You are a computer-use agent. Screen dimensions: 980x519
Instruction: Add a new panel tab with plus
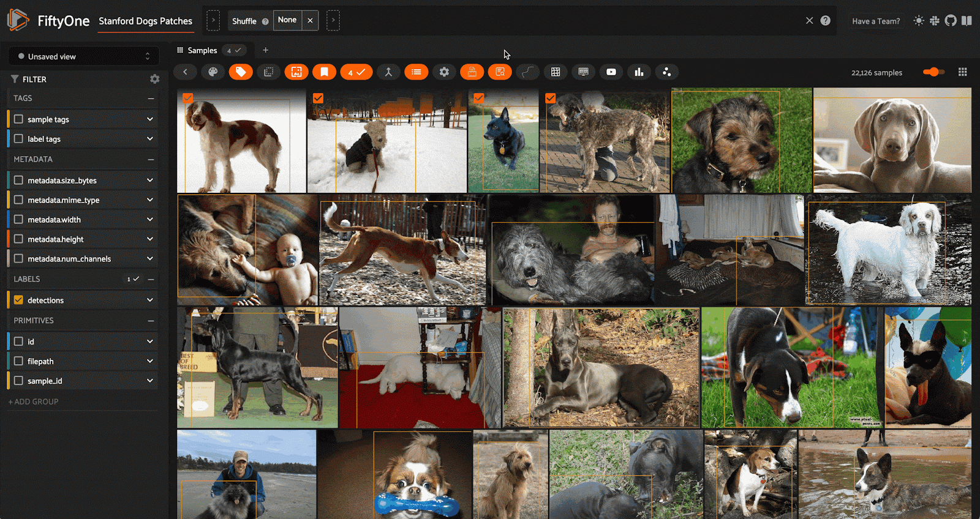(x=265, y=50)
